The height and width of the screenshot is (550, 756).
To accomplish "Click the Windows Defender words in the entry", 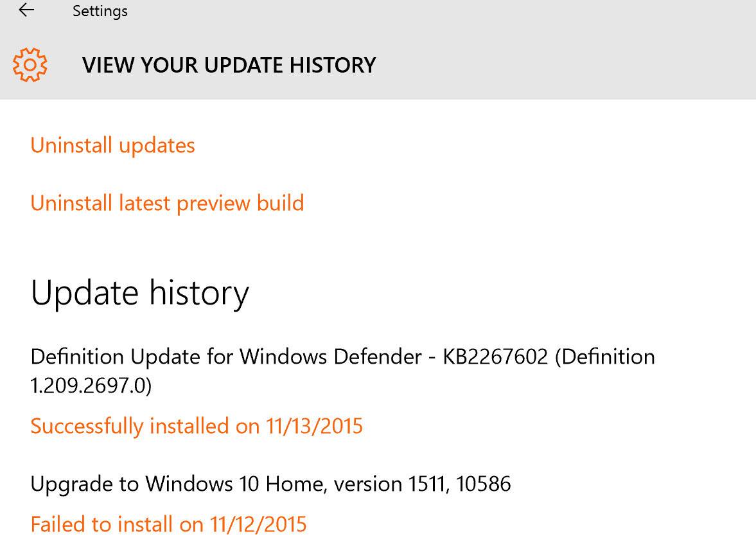I will [331, 357].
